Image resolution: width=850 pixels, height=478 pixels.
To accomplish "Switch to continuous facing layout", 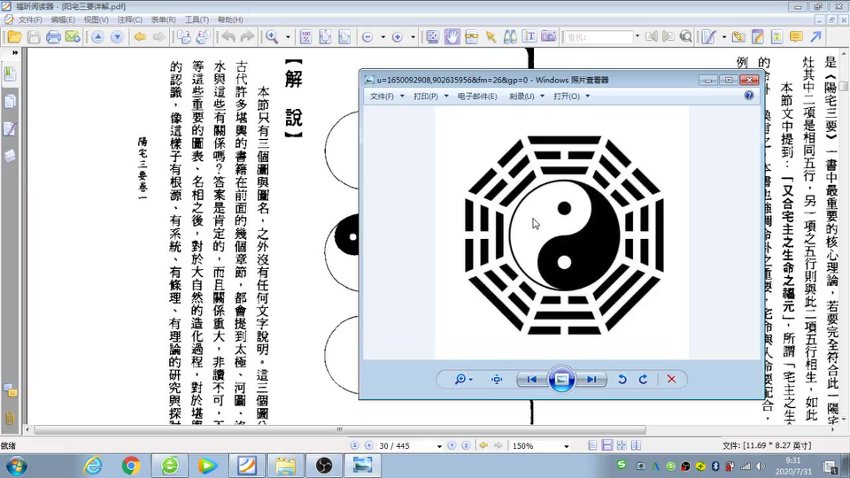I will [x=636, y=445].
